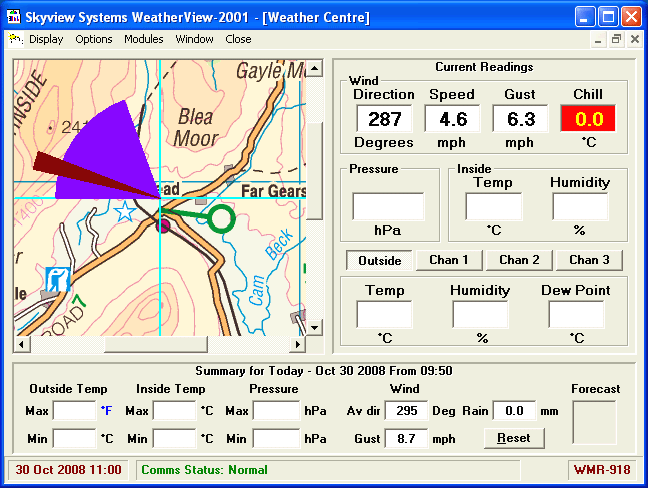The image size is (648, 488).
Task: Click the wind Gust value 6.3
Action: 520,119
